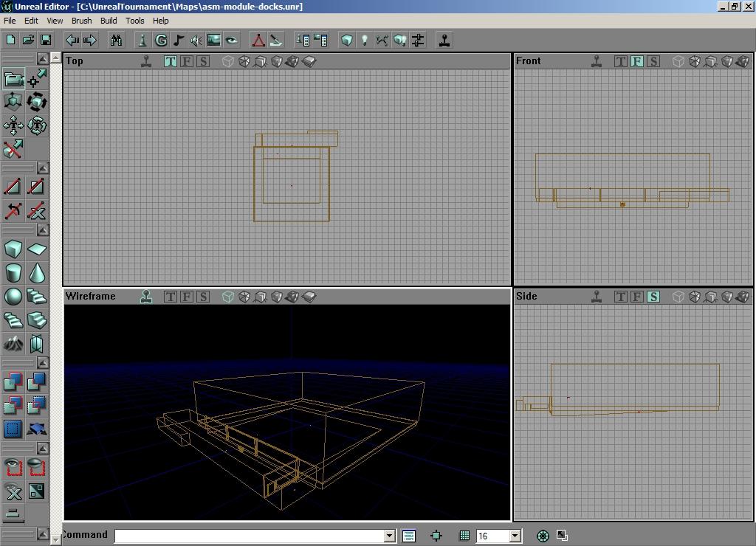
Task: Switch Top viewport to Front mode (F)
Action: [187, 61]
